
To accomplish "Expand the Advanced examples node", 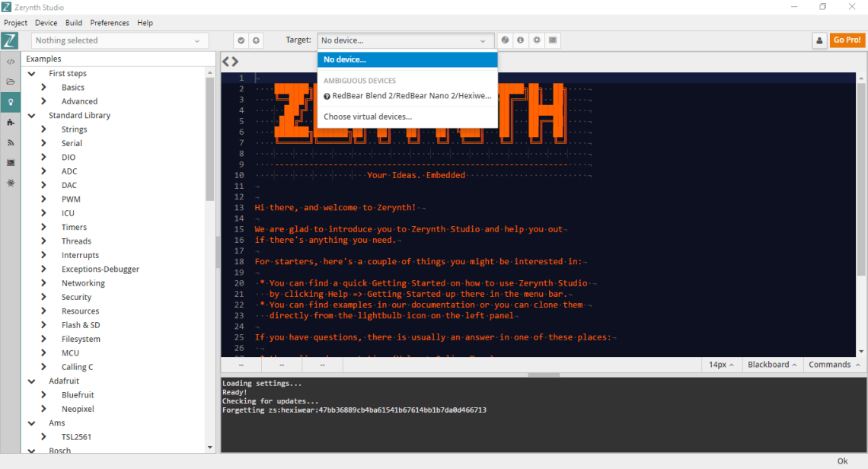I will (43, 101).
